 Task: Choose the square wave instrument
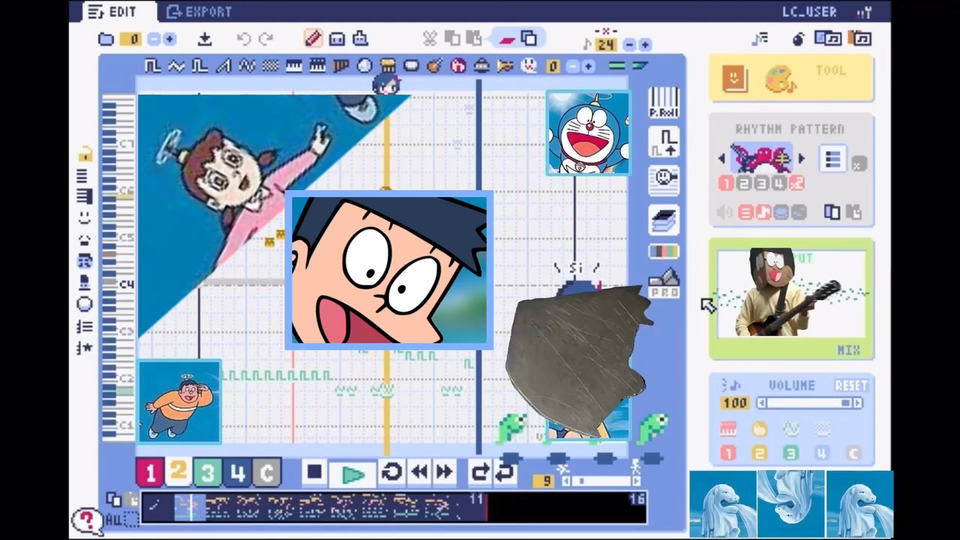152,66
